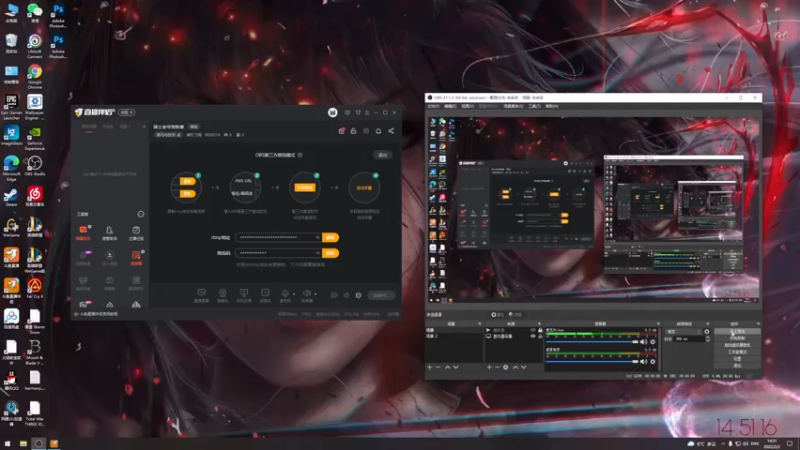Open the second menu in OBS menu bar
The image size is (800, 450).
coord(450,106)
